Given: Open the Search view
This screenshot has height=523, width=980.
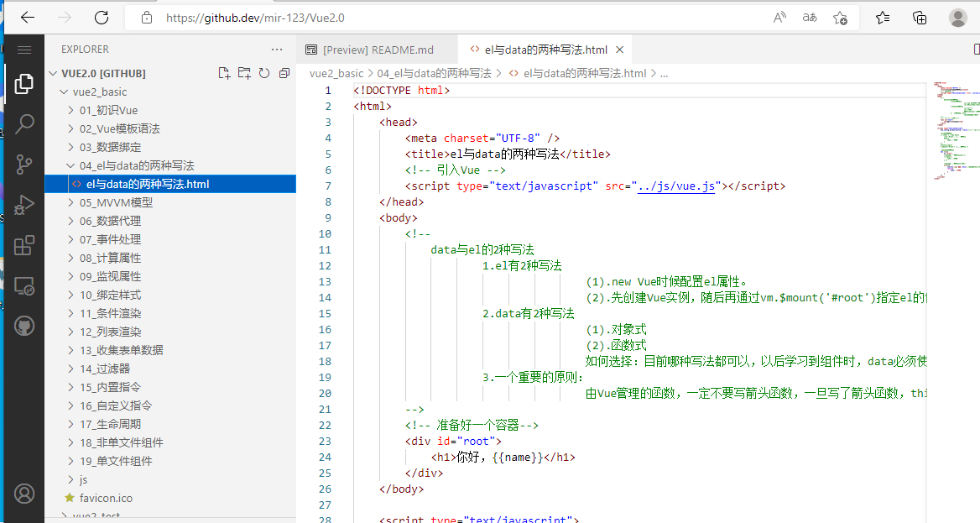Looking at the screenshot, I should click(23, 124).
